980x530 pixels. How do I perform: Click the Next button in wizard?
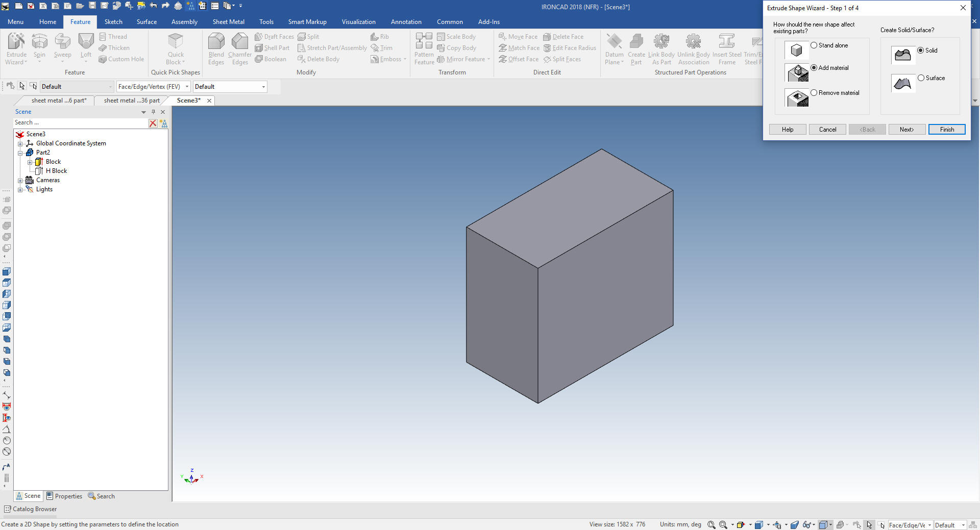[906, 130]
